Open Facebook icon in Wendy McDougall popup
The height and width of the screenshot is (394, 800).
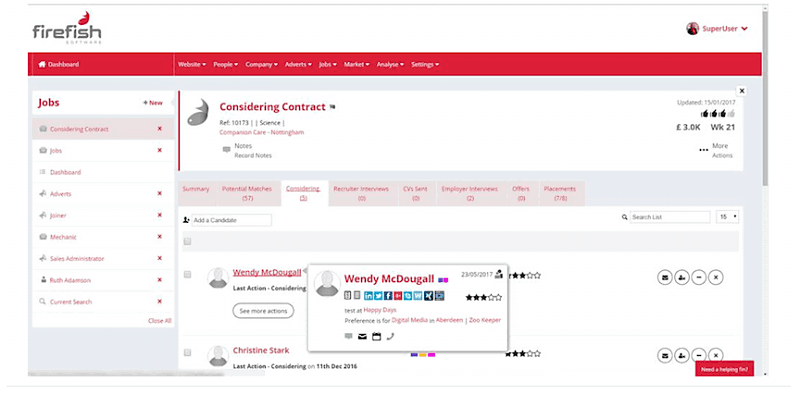pyautogui.click(x=388, y=296)
